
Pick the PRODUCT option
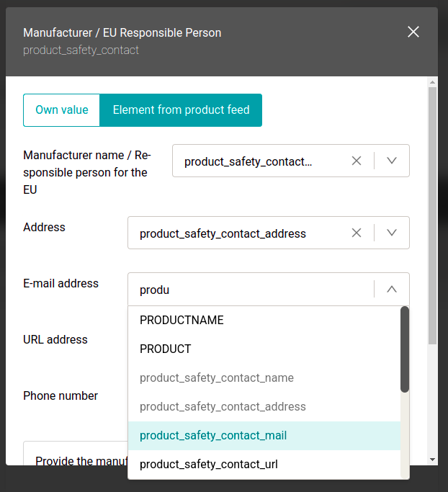(166, 349)
